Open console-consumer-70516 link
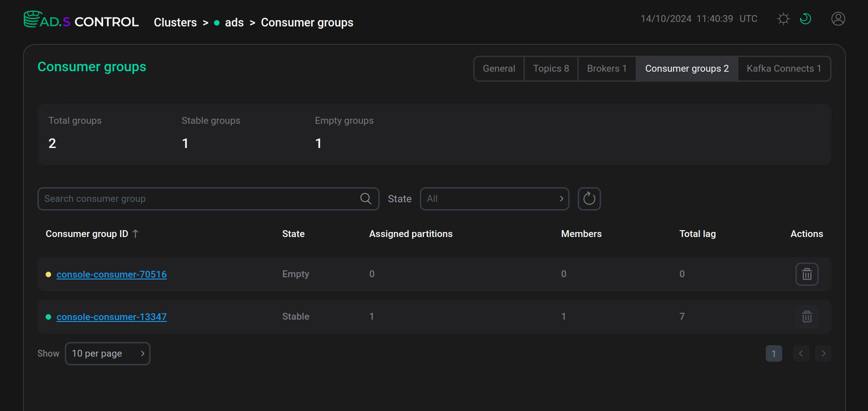Image resolution: width=868 pixels, height=411 pixels. pyautogui.click(x=111, y=274)
